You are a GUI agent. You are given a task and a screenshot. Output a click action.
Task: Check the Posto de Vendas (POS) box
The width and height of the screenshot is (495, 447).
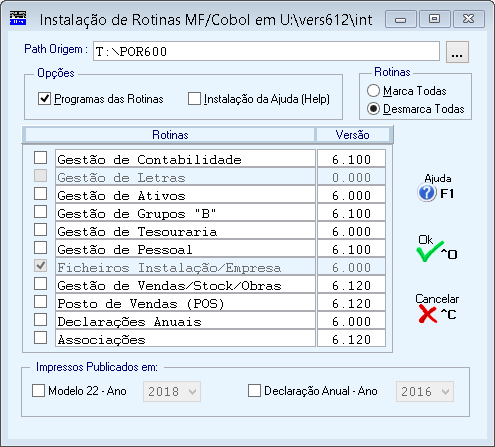[x=41, y=301]
